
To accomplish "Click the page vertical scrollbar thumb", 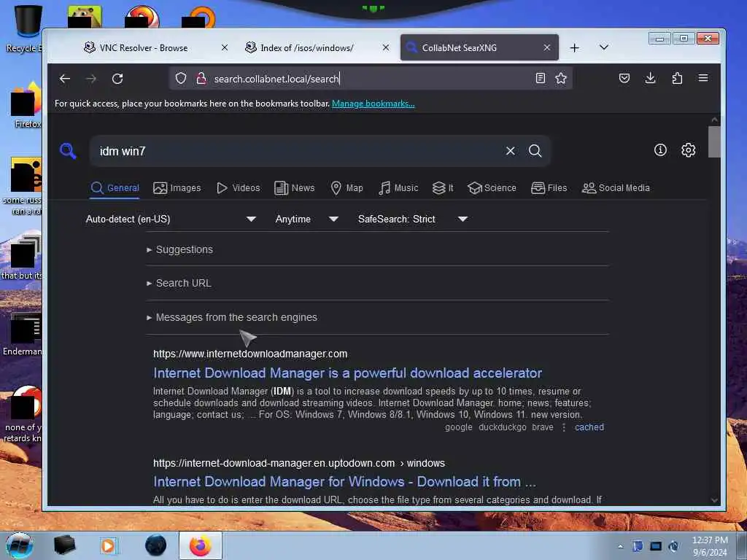I will point(714,141).
